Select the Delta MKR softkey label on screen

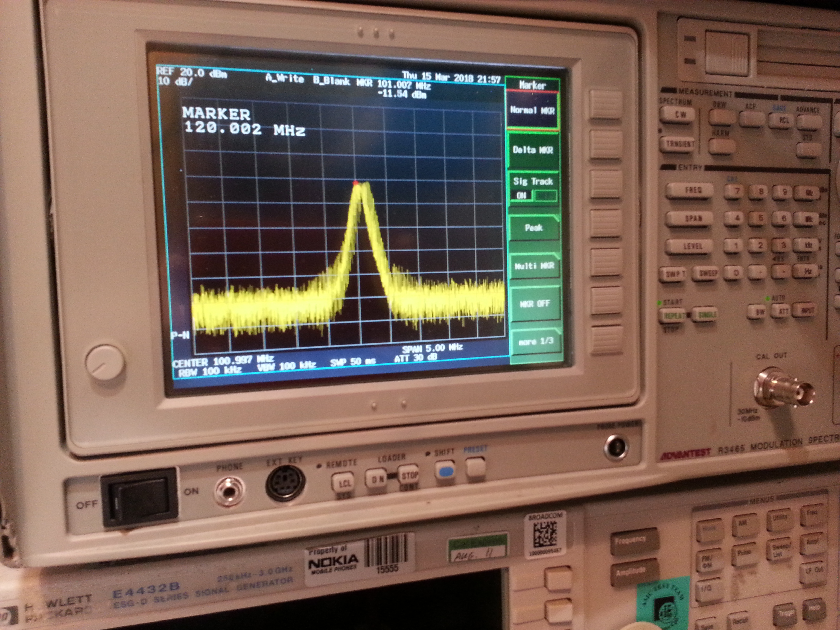(x=533, y=150)
